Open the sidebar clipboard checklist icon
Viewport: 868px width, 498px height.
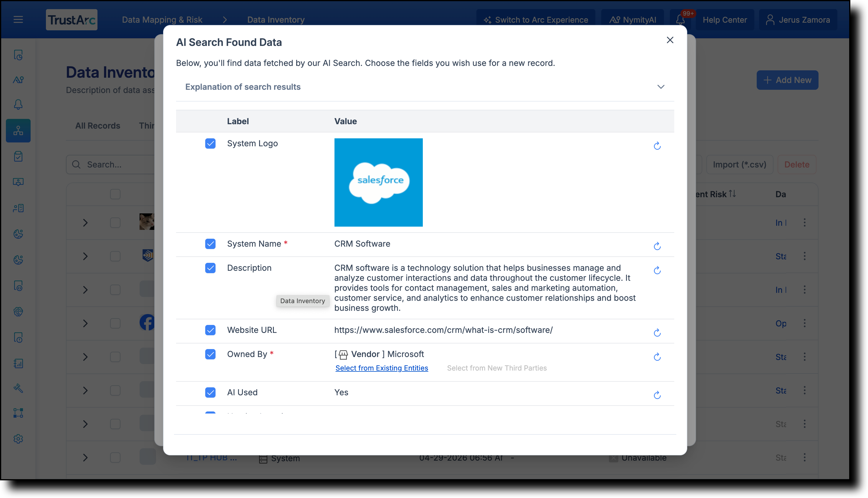point(18,157)
